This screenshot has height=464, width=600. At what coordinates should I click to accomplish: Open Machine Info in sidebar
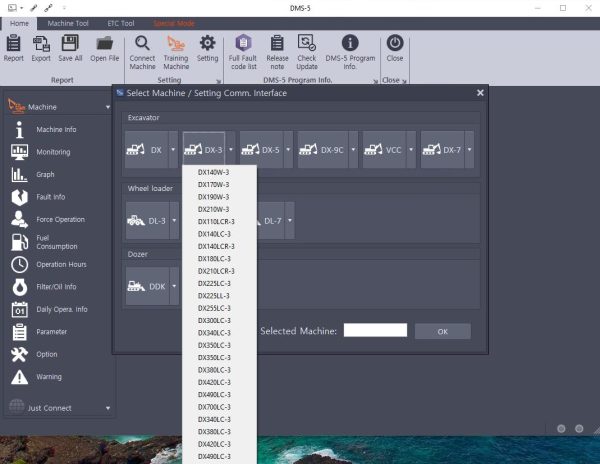[56, 130]
